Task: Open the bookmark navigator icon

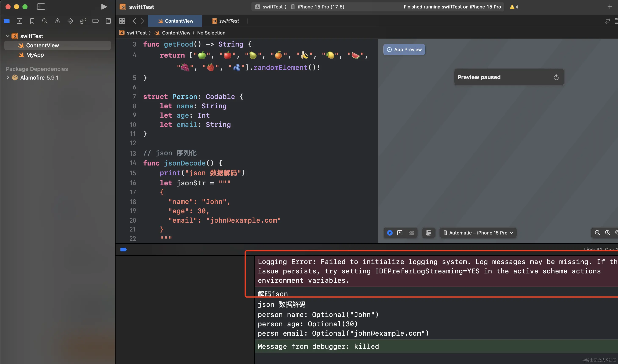Action: 32,21
